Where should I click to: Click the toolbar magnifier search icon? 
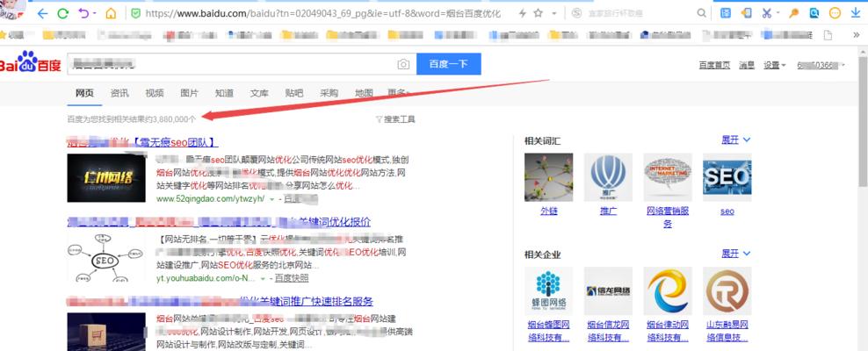pyautogui.click(x=702, y=13)
